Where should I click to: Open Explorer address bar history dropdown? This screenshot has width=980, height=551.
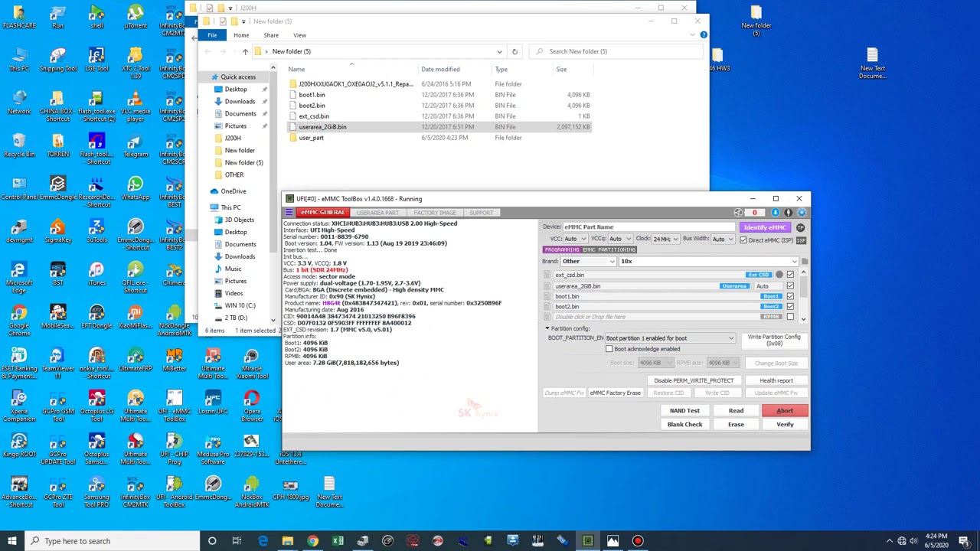tap(499, 51)
